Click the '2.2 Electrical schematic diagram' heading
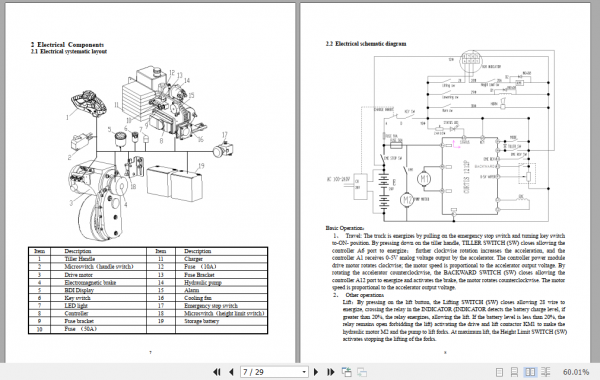The height and width of the screenshot is (380, 600). tap(366, 44)
